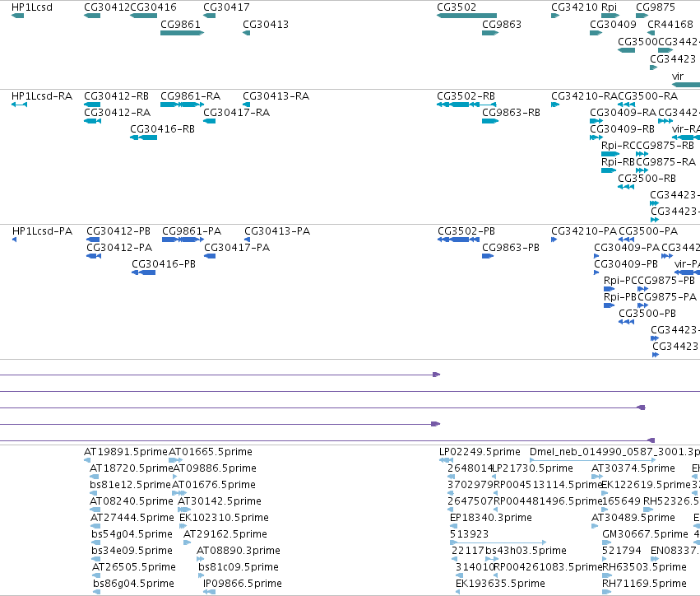This screenshot has height=596, width=700.
Task: Select the CG9863-PB protein label
Action: coord(511,248)
